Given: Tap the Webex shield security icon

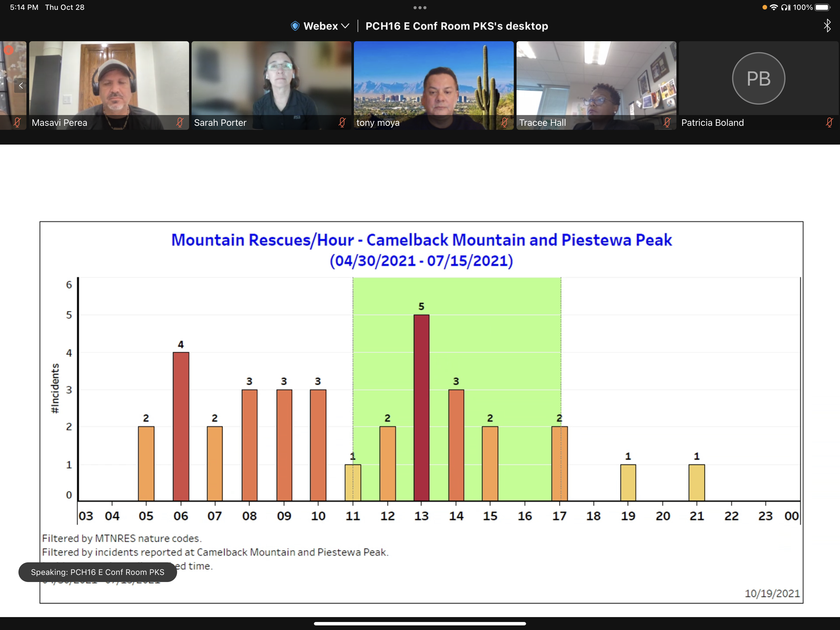Looking at the screenshot, I should (295, 26).
